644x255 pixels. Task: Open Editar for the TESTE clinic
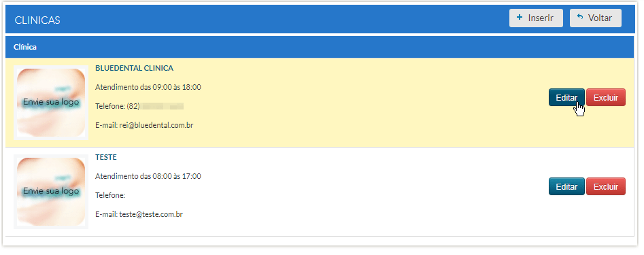tap(566, 186)
